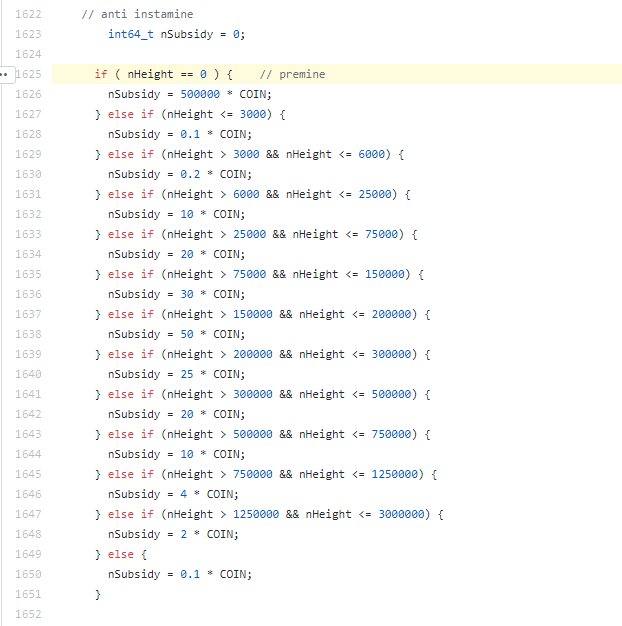Screen dimensions: 622x626
Task: Select line number 1644
Action: coord(28,454)
